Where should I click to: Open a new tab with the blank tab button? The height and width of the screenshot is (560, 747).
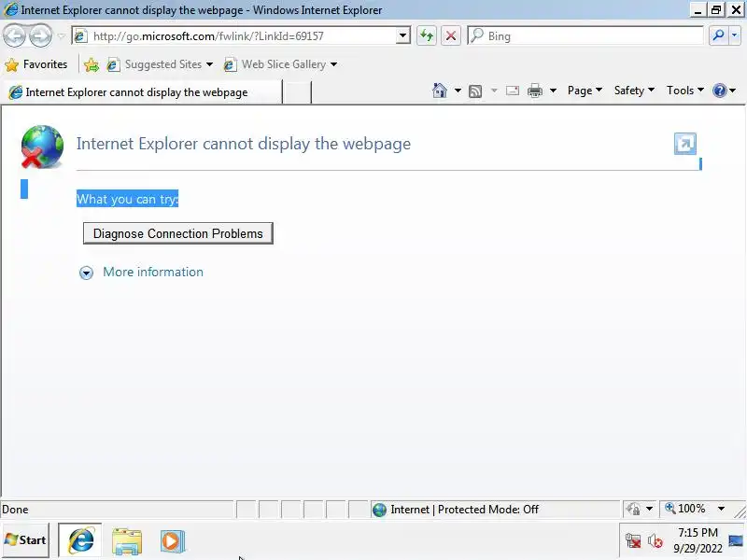(297, 91)
